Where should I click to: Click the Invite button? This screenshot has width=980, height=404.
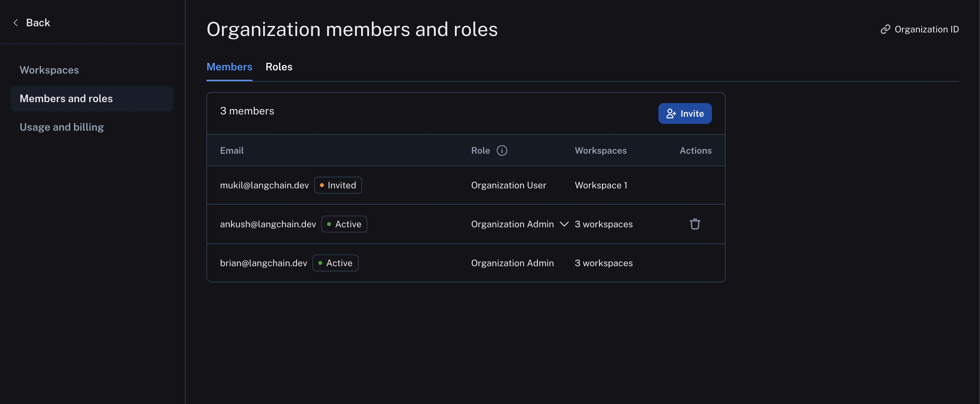[684, 113]
